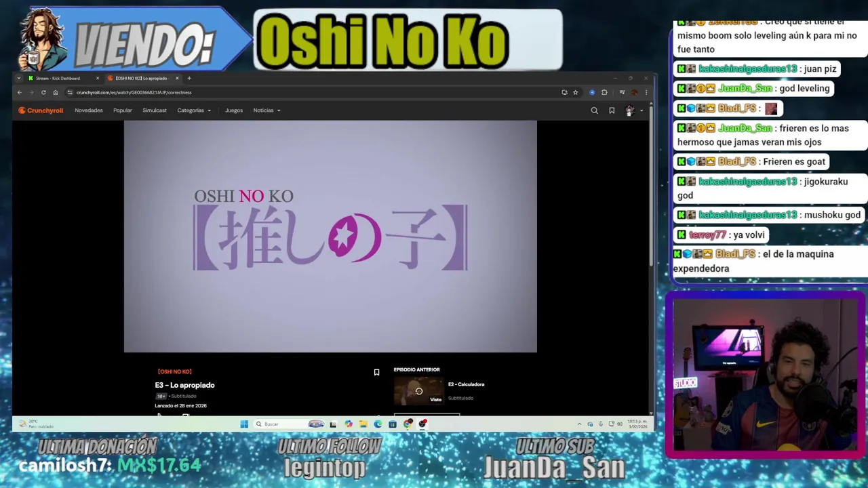Open File Explorer from the taskbar
The width and height of the screenshot is (868, 488).
tap(363, 424)
